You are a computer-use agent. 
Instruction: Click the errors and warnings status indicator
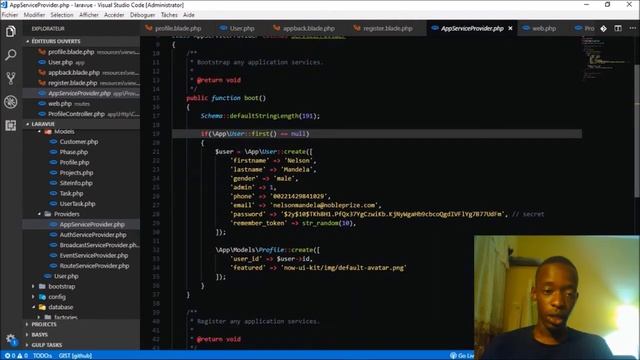click(x=16, y=356)
